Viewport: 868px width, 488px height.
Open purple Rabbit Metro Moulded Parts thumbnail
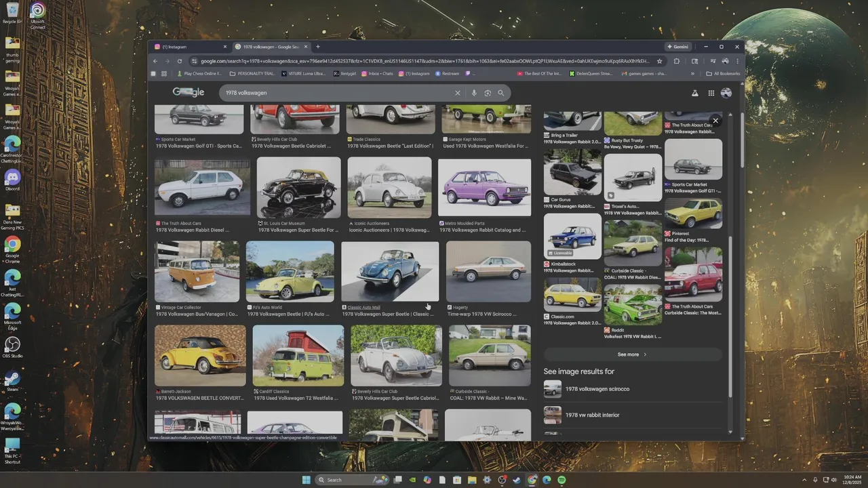coord(484,187)
